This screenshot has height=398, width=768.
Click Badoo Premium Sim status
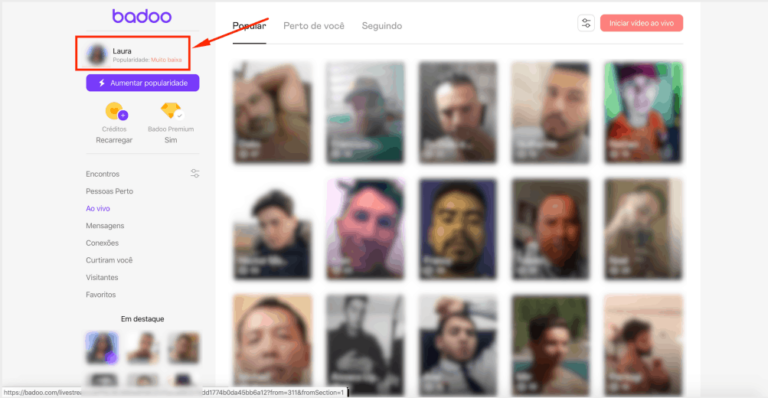(x=170, y=140)
